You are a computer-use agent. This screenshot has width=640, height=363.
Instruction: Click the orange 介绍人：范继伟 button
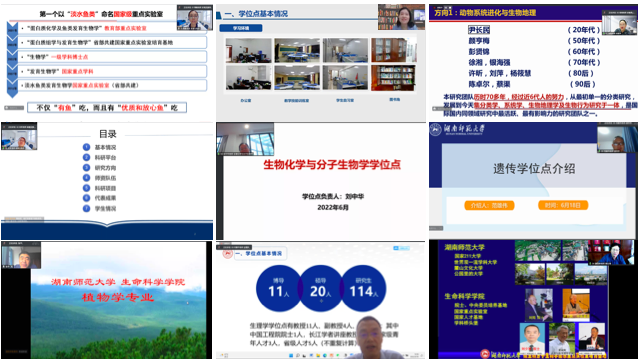coord(489,205)
